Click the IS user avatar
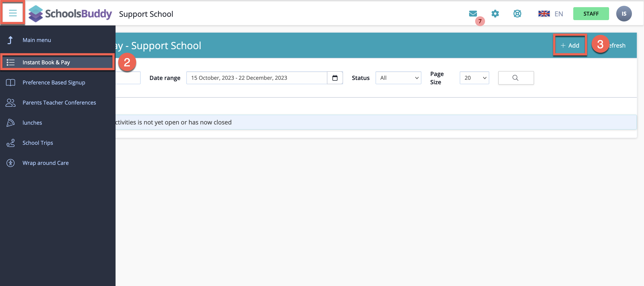 pyautogui.click(x=624, y=13)
